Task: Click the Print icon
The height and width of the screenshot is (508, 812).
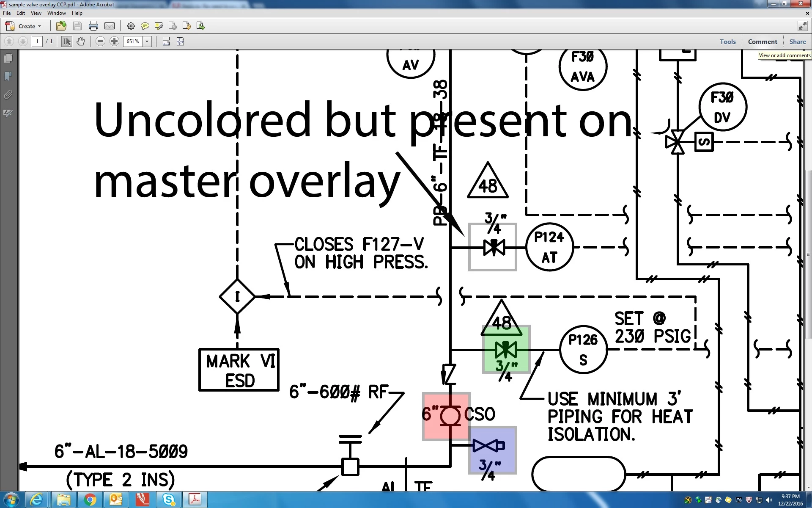Action: pos(93,26)
